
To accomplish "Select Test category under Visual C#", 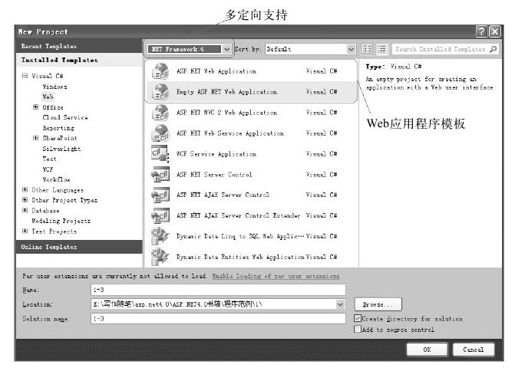I will 49,159.
